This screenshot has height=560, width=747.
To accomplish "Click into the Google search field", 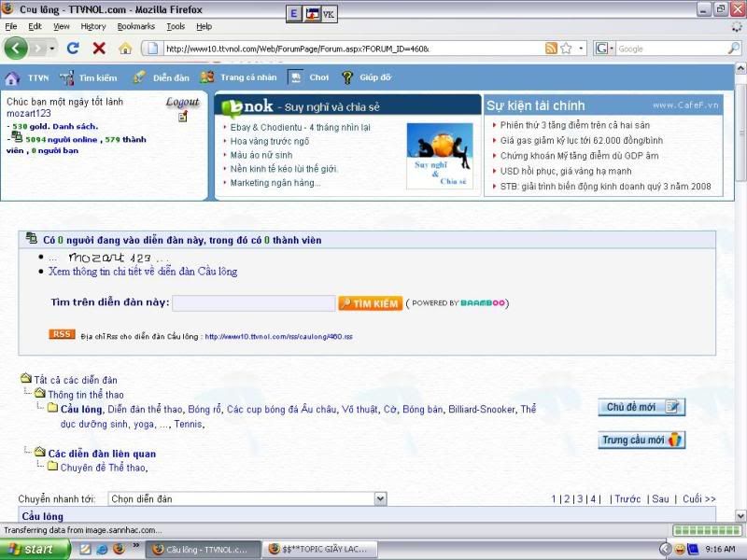I will pos(670,49).
